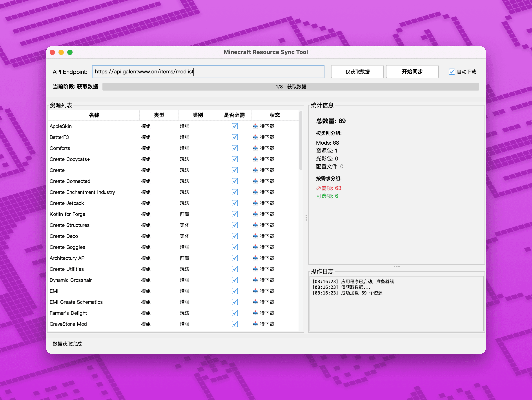Disable the 自动下载 auto-download checkbox
The image size is (532, 400).
(452, 72)
